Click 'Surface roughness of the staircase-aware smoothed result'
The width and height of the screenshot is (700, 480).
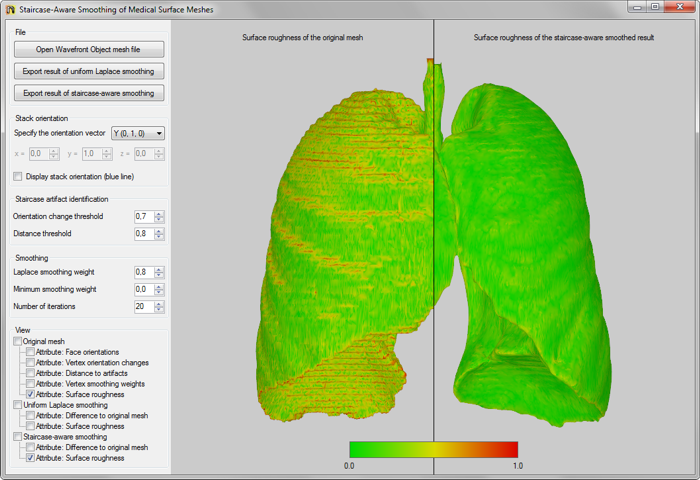[564, 38]
